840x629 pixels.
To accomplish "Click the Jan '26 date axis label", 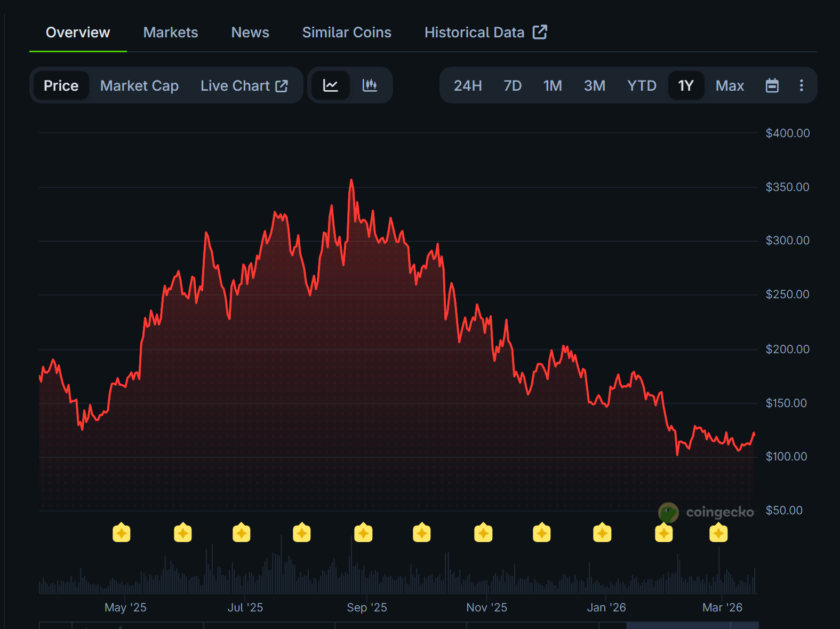I will point(606,608).
